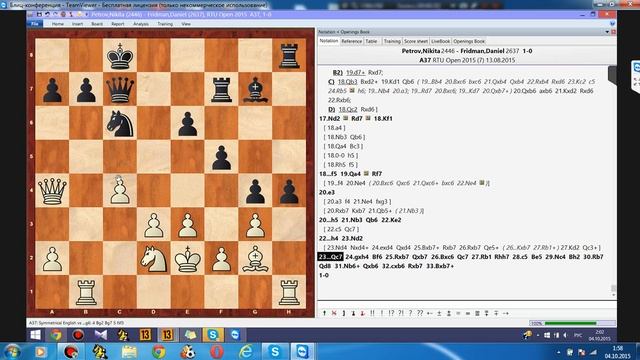640x360 pixels.
Task: Click Opera icon in local taskbar
Action: click(x=217, y=351)
